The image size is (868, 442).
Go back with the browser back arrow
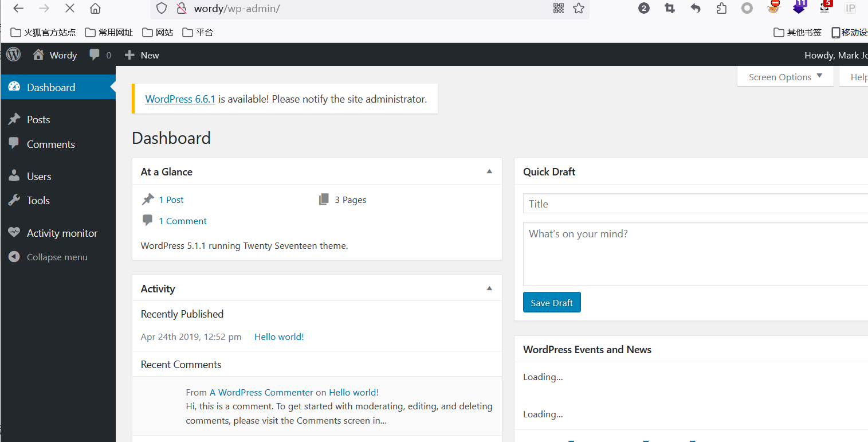[18, 8]
